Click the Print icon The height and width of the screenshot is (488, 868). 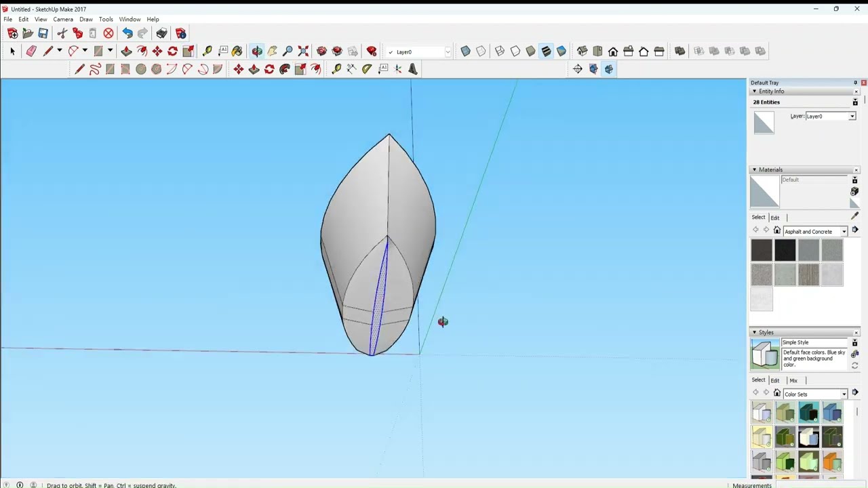tap(161, 33)
